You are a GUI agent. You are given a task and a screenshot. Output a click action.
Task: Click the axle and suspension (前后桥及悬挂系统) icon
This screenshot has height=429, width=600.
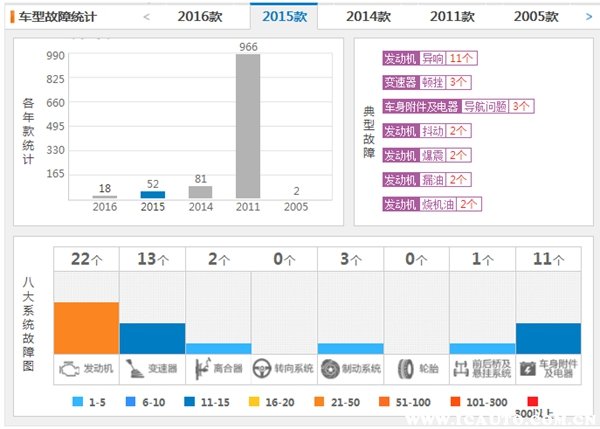(461, 368)
